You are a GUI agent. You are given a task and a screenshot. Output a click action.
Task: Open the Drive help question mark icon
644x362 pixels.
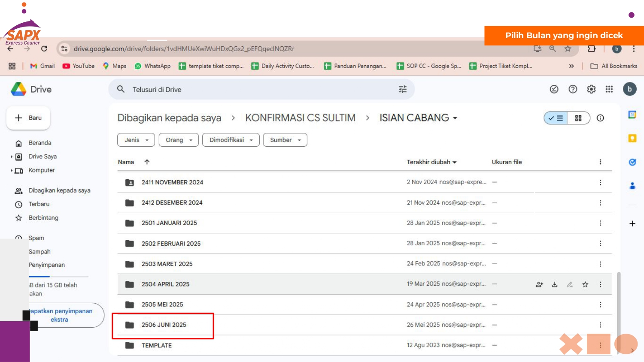(573, 89)
